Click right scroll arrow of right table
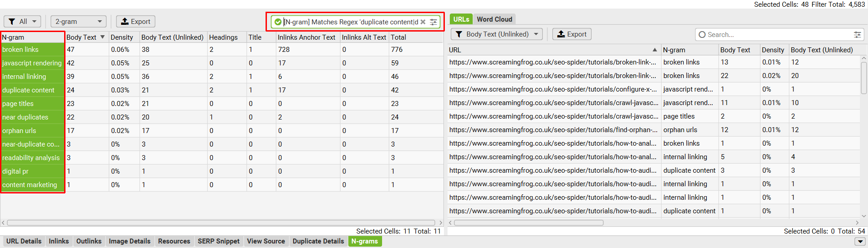Viewport: 868px width, 248px height. coord(857,223)
